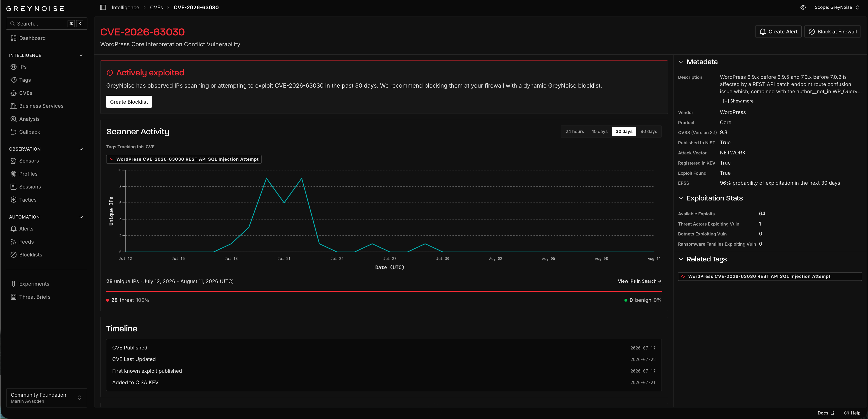Open Callback arrow icon
The image size is (868, 419).
click(x=14, y=132)
